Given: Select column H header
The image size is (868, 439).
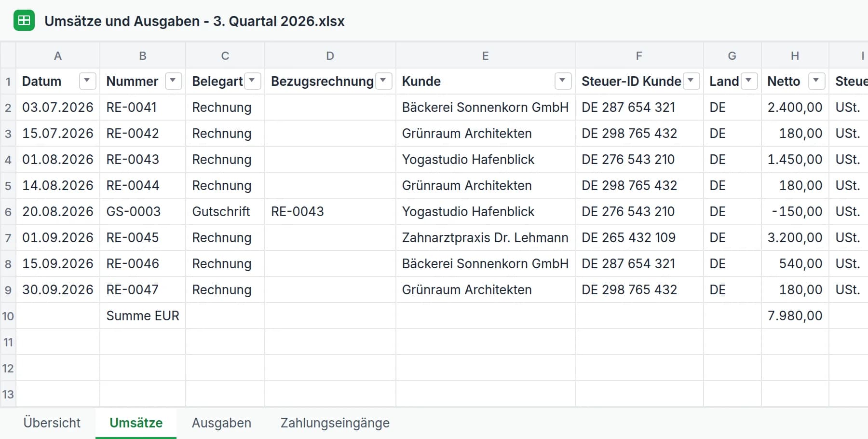Looking at the screenshot, I should click(x=795, y=55).
